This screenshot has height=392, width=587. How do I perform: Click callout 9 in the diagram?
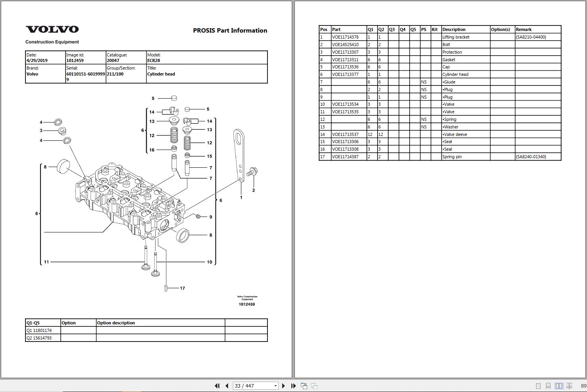pos(211,217)
